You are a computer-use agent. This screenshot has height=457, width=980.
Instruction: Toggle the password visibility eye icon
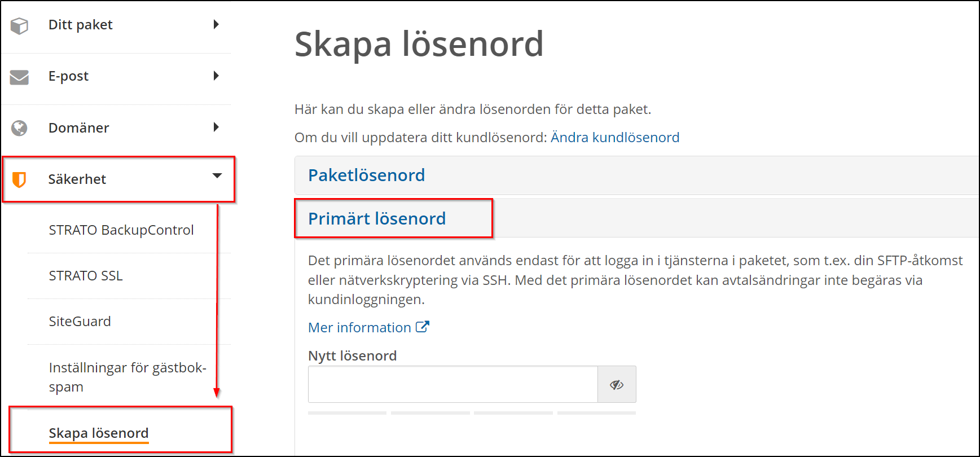point(617,384)
